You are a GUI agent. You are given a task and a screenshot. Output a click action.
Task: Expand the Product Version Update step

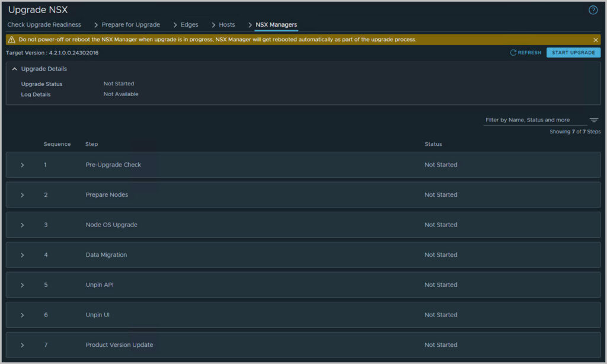coord(23,344)
